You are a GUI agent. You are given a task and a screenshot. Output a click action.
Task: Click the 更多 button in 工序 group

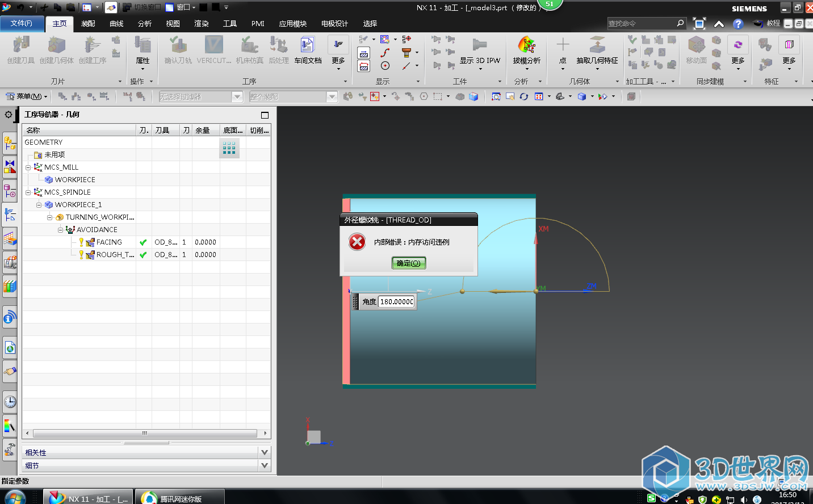click(338, 53)
